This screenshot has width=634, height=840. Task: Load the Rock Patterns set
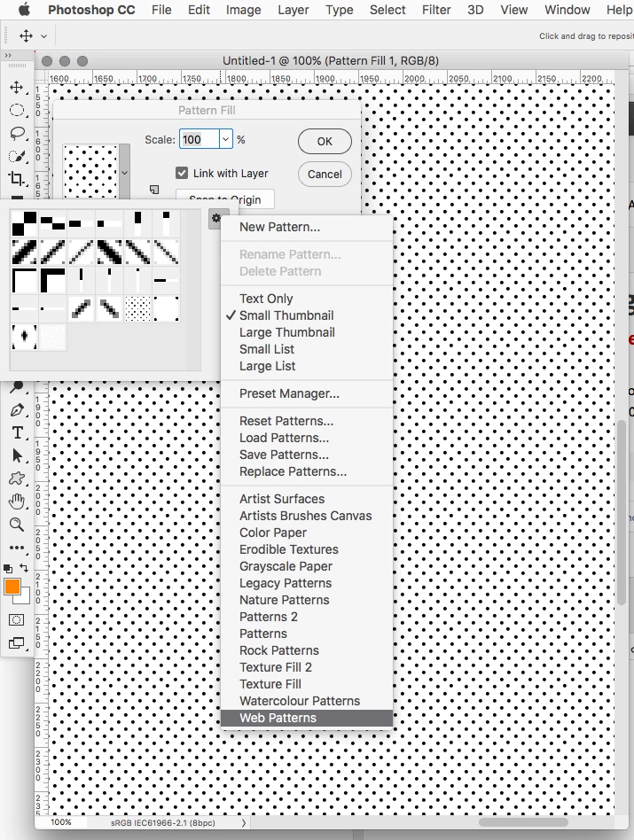307,650
